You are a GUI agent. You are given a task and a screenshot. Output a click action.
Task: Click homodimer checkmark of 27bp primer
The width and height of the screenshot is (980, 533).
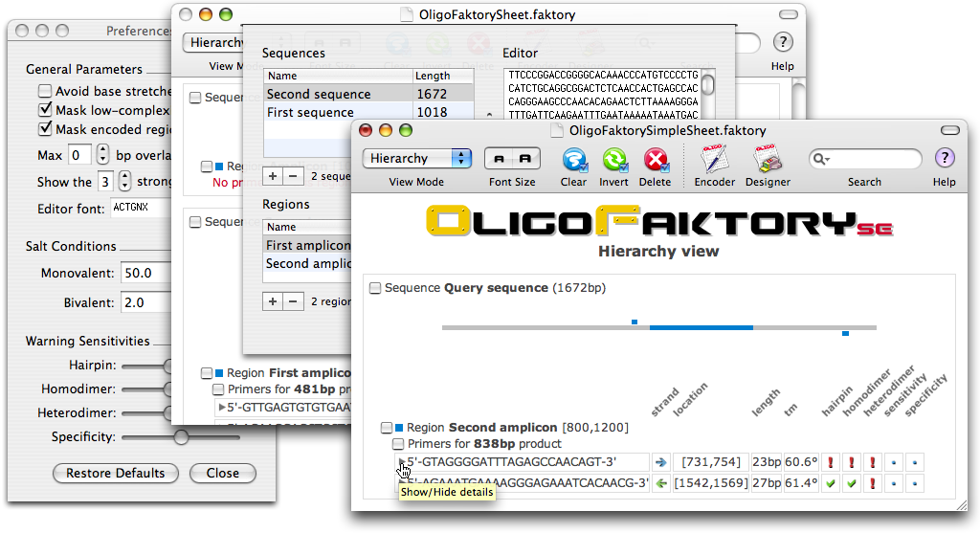[x=851, y=483]
